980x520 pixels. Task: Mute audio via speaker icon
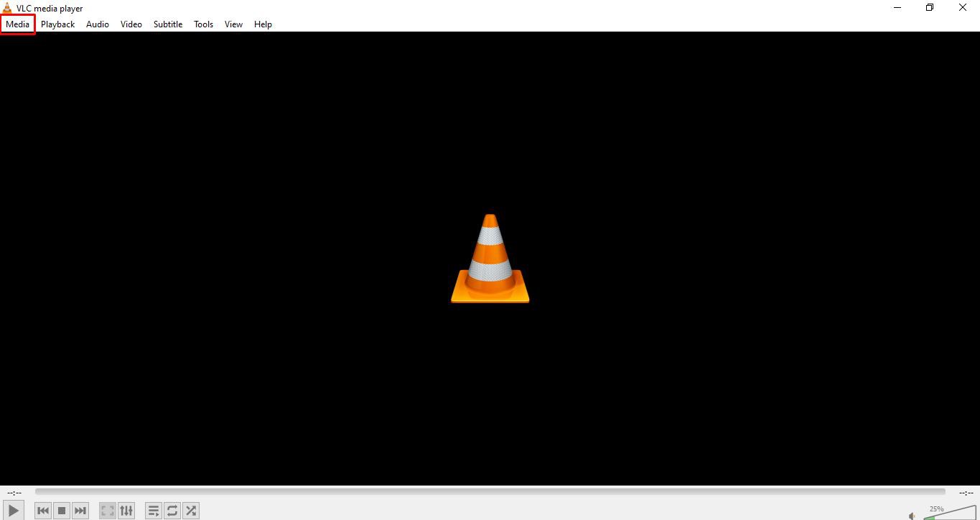(912, 515)
